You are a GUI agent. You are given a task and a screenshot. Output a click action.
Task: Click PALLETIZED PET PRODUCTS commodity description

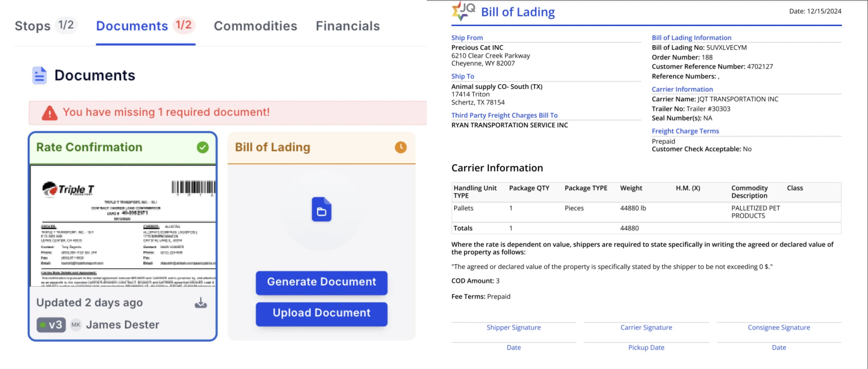[x=756, y=212]
